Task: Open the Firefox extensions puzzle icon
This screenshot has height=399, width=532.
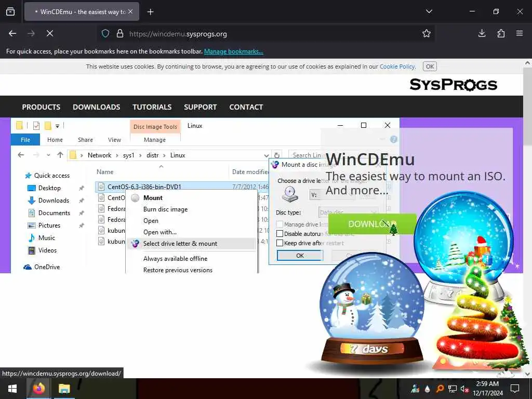Action: coord(501,33)
